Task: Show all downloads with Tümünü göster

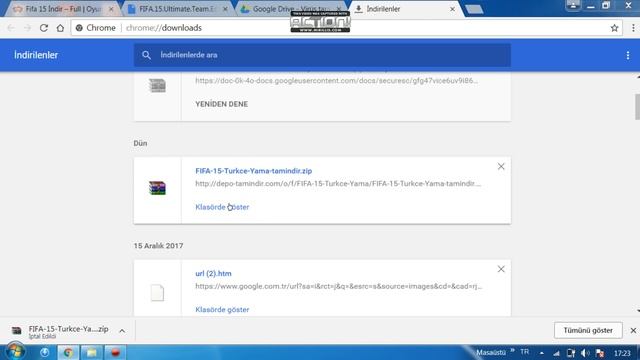Action: (588, 330)
